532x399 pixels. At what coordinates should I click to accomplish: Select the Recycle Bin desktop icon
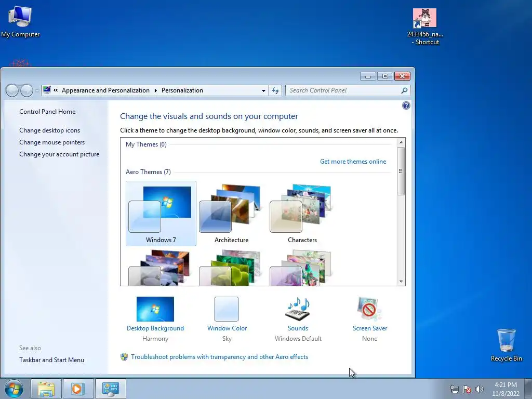(x=506, y=345)
